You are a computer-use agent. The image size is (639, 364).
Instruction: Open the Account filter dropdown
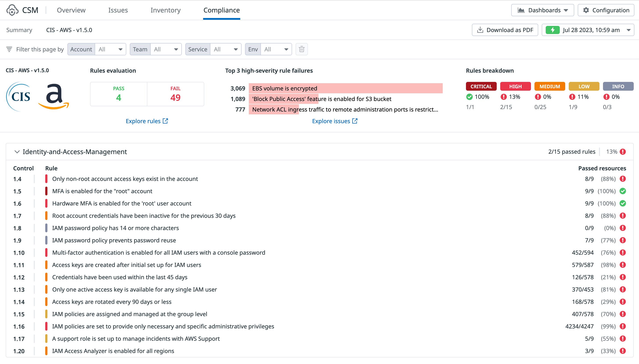[110, 49]
